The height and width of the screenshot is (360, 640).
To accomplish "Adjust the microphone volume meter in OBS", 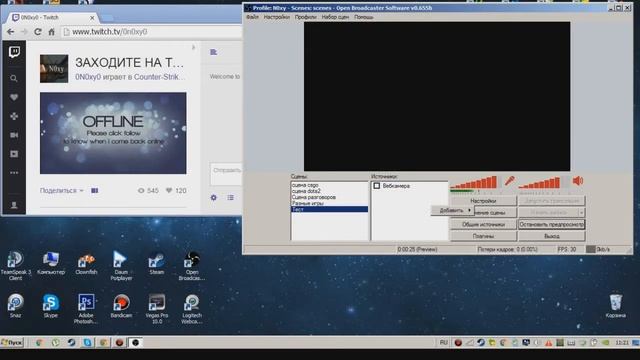I will [x=474, y=183].
